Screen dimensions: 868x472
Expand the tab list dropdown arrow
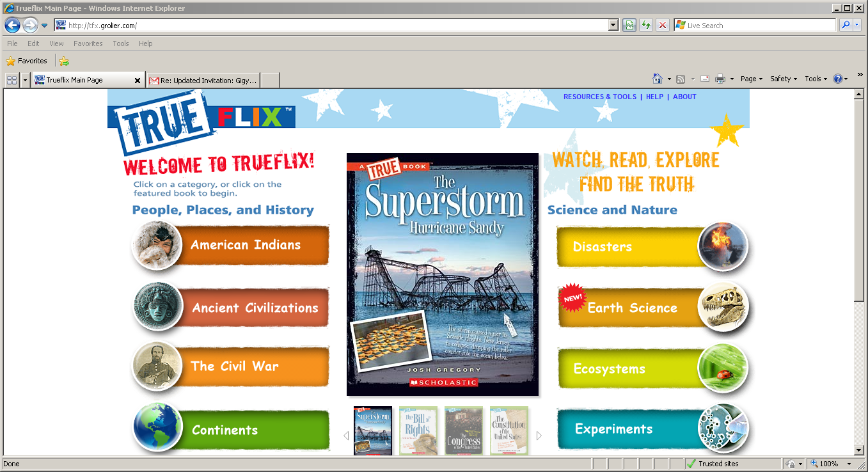[x=25, y=80]
